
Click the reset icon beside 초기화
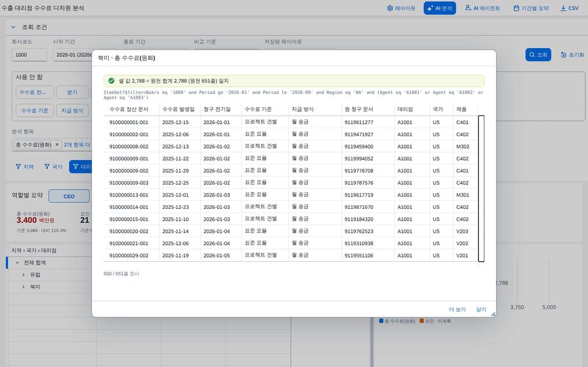pyautogui.click(x=563, y=54)
